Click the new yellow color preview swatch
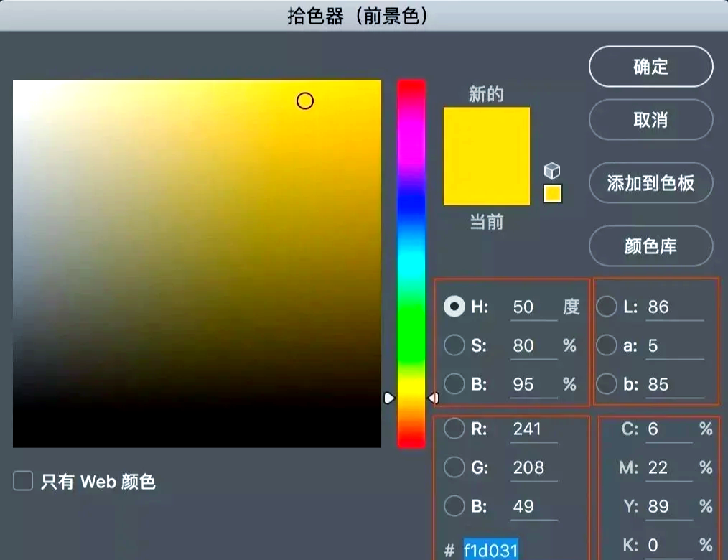The height and width of the screenshot is (560, 728). pos(487,156)
